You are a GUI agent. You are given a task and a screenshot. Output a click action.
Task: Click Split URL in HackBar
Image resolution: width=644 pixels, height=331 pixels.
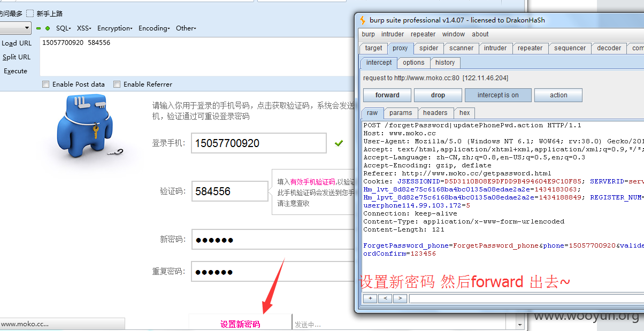pos(17,57)
